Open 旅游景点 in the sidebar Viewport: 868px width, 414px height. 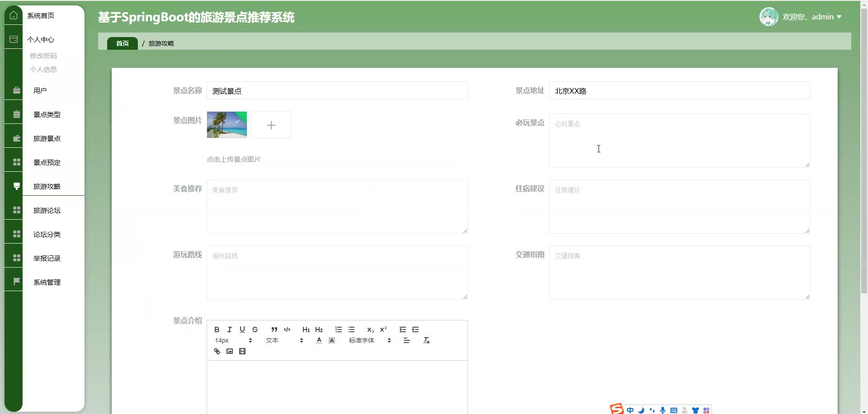click(47, 139)
